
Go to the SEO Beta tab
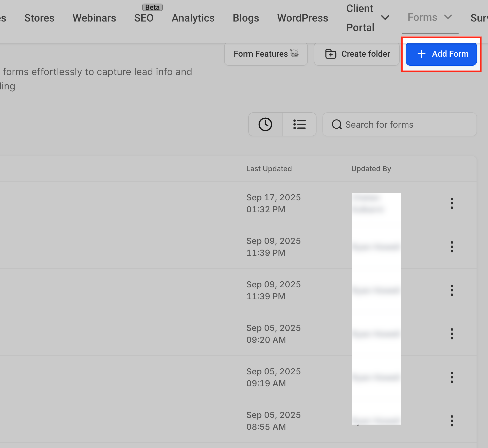click(x=144, y=18)
